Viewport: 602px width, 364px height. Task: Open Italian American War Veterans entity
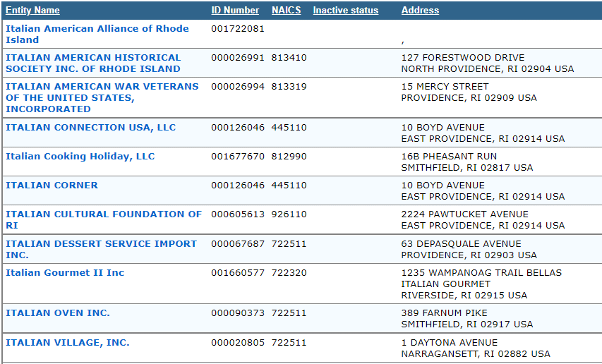click(x=102, y=98)
